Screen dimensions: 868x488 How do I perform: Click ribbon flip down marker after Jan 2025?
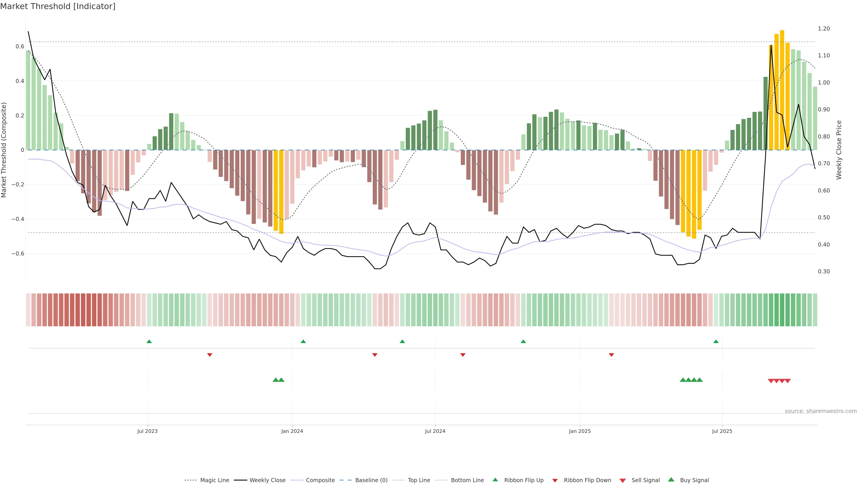pos(611,355)
